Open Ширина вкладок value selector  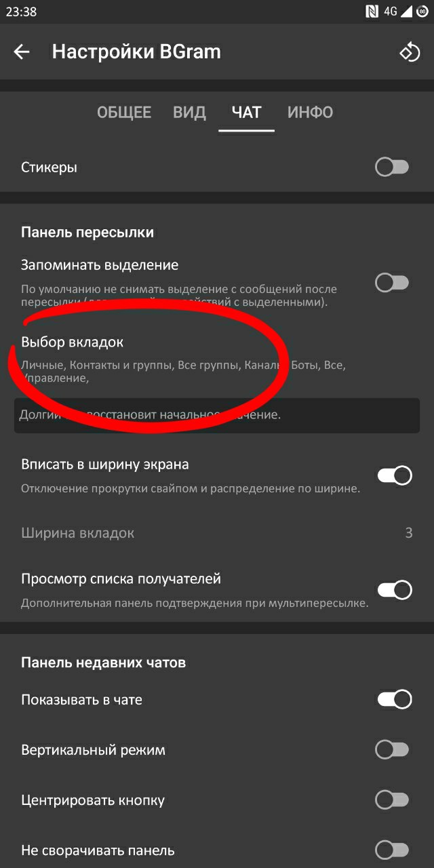pos(217,533)
